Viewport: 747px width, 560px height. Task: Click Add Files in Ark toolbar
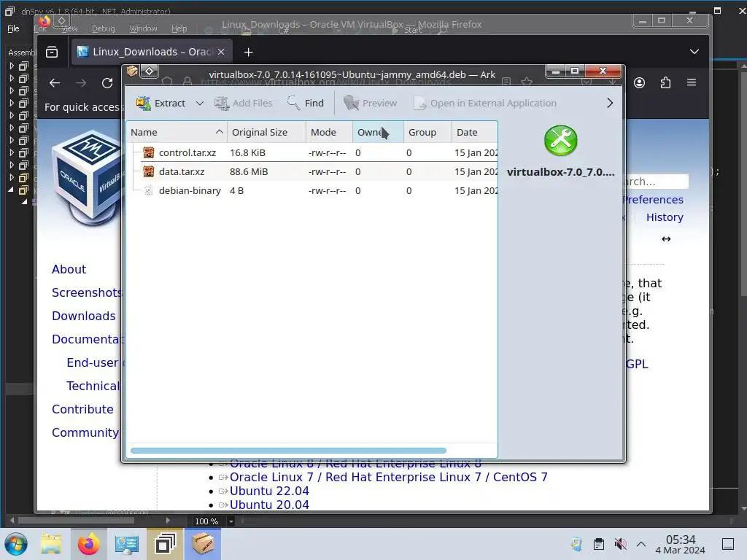coord(243,103)
